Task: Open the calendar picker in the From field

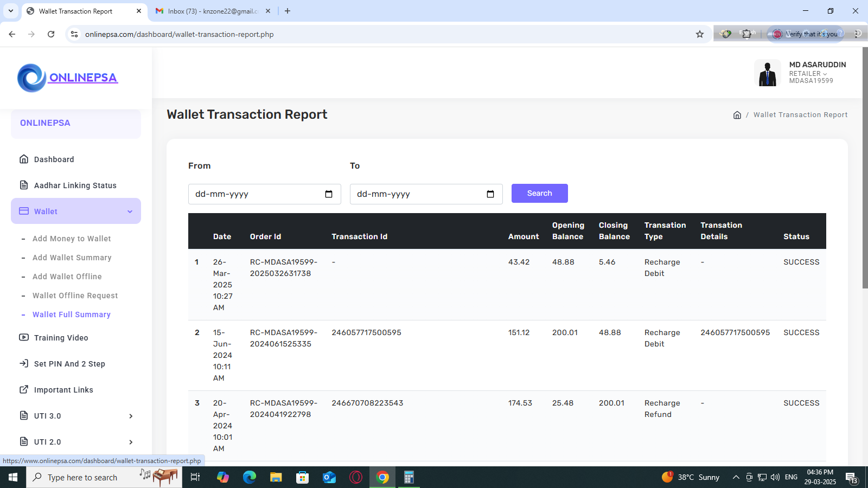Action: click(x=328, y=194)
